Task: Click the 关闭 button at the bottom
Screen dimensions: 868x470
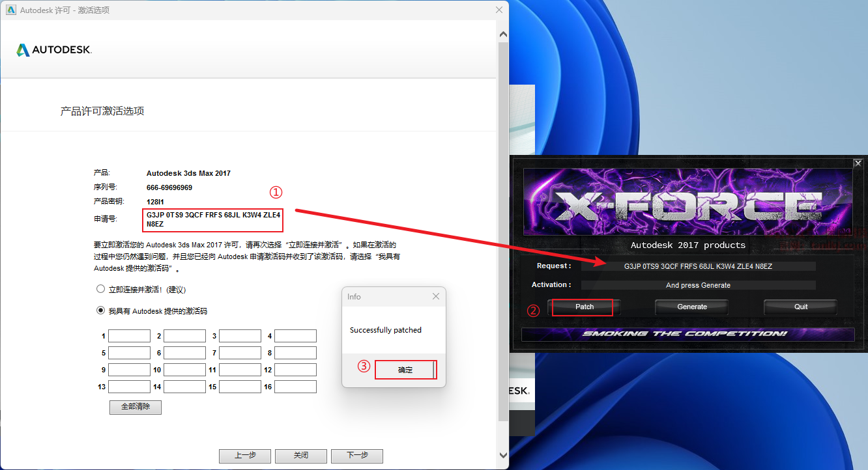Action: tap(300, 456)
